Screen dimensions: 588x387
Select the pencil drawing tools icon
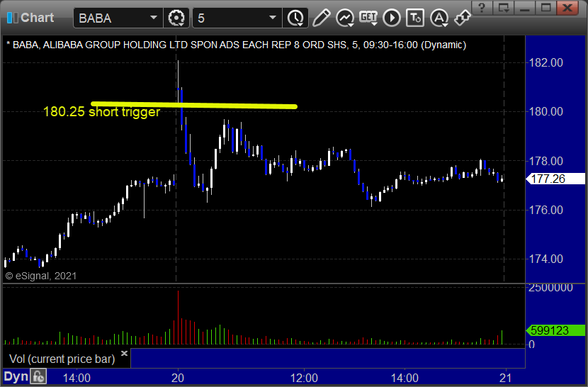point(321,18)
